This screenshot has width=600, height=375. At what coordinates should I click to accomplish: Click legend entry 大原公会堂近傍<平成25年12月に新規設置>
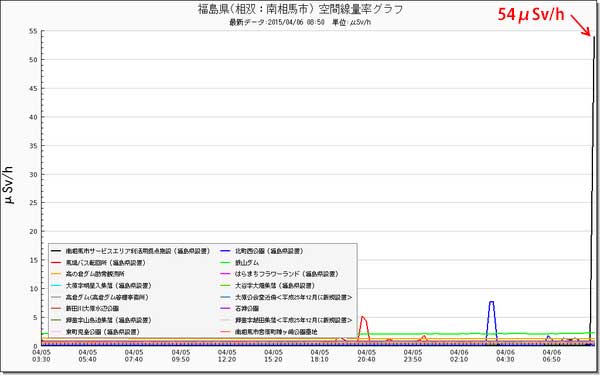click(x=293, y=297)
